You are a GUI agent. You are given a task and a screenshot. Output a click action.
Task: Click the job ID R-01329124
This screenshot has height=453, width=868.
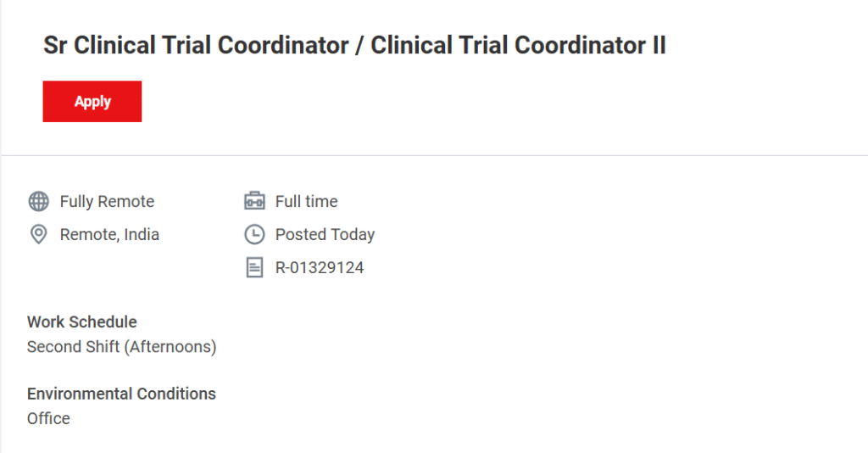[320, 268]
